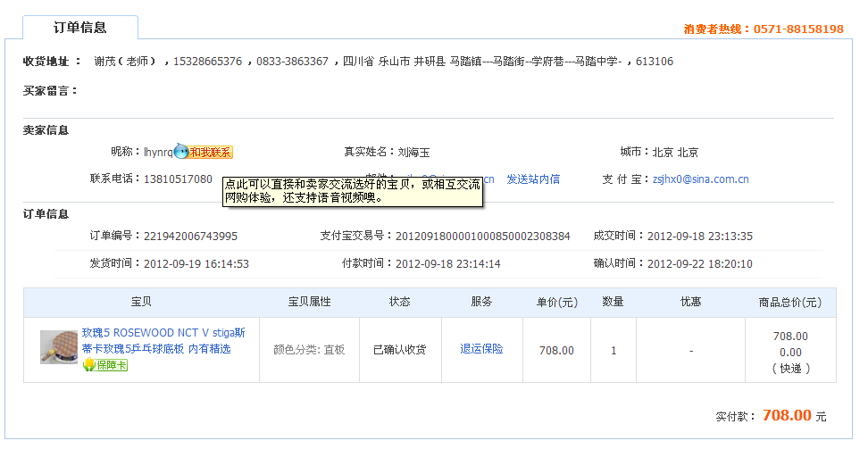Click the Alipay email zsjhx0@sina.com.cn
868x449 pixels.
(700, 179)
